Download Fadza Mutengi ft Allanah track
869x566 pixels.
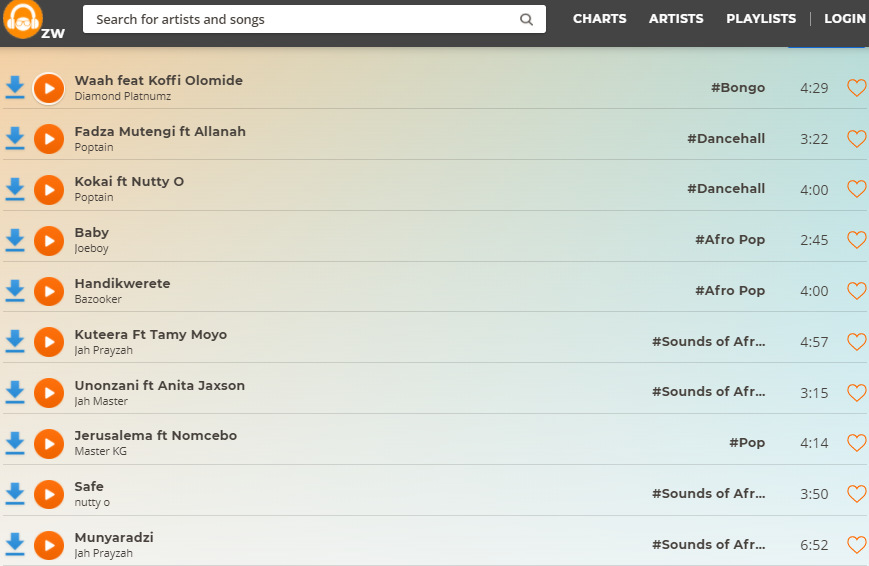(x=15, y=138)
